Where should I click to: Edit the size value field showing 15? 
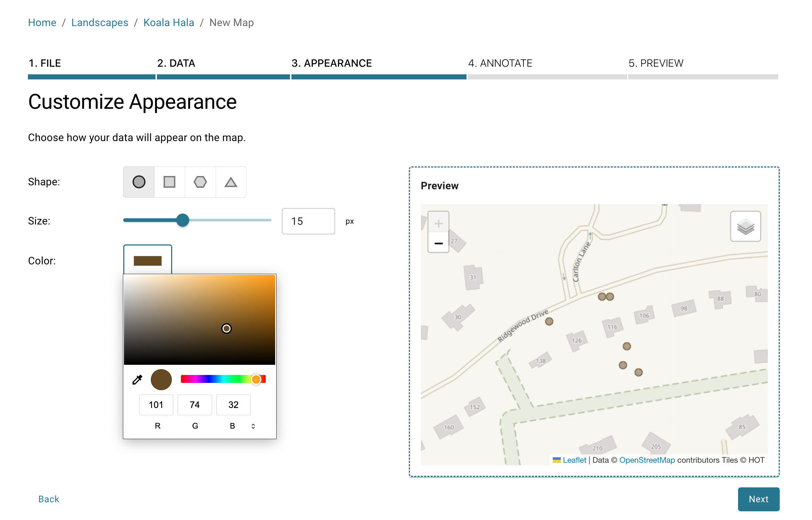308,221
